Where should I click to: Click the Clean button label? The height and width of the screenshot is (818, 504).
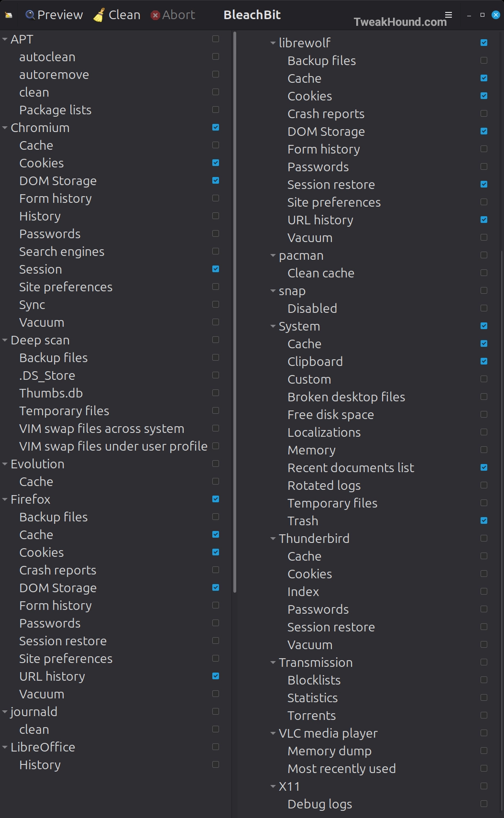124,15
